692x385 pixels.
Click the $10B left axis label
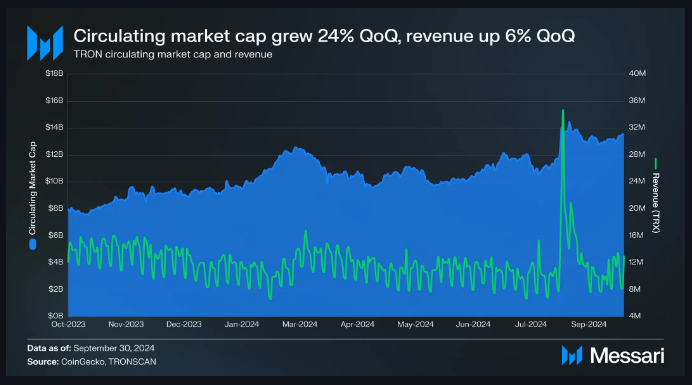pyautogui.click(x=54, y=181)
